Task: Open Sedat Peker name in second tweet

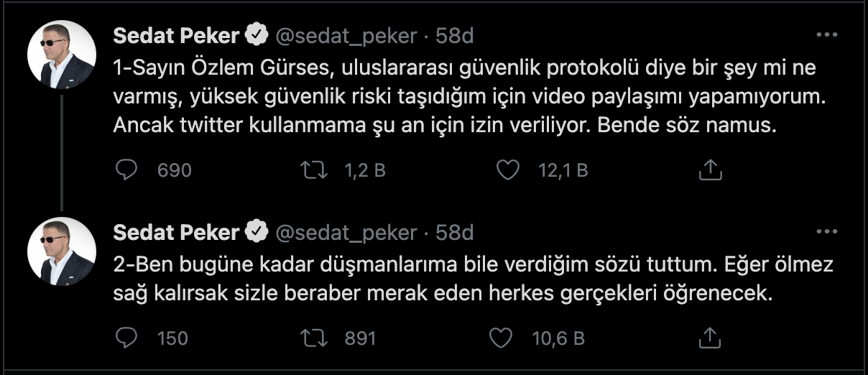Action: tap(176, 233)
